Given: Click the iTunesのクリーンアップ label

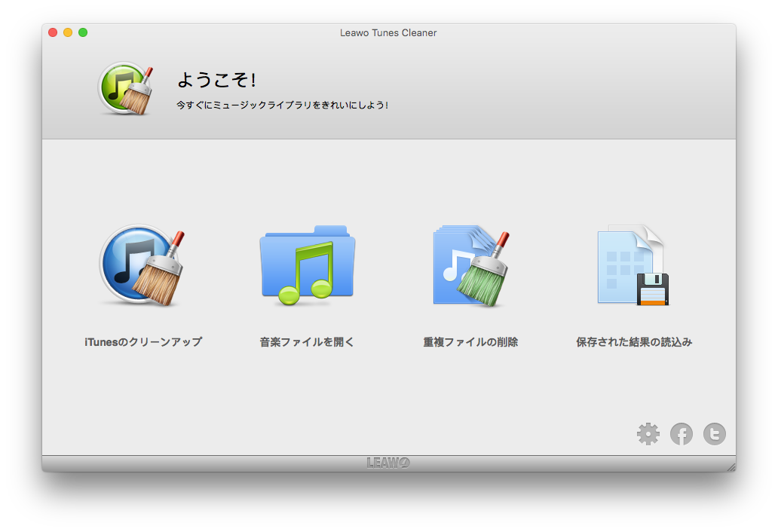Looking at the screenshot, I should pos(143,341).
